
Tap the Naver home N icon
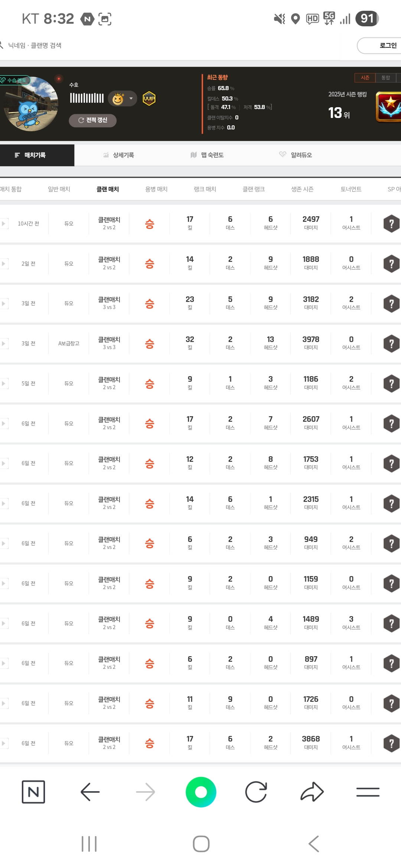pos(33,792)
